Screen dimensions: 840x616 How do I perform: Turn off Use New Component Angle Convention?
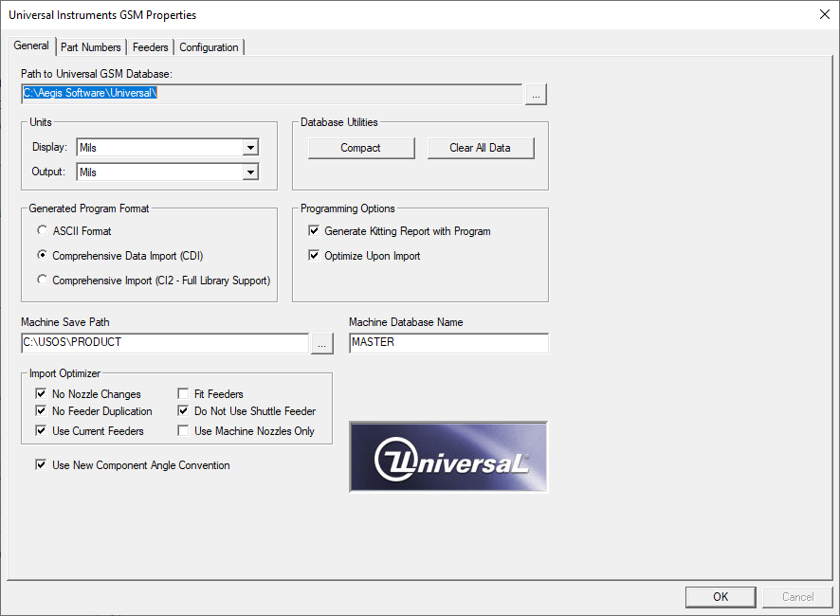point(39,464)
